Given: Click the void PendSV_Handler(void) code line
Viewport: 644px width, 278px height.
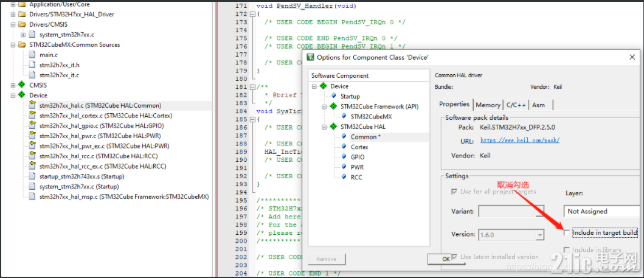Looking at the screenshot, I should pyautogui.click(x=306, y=5).
